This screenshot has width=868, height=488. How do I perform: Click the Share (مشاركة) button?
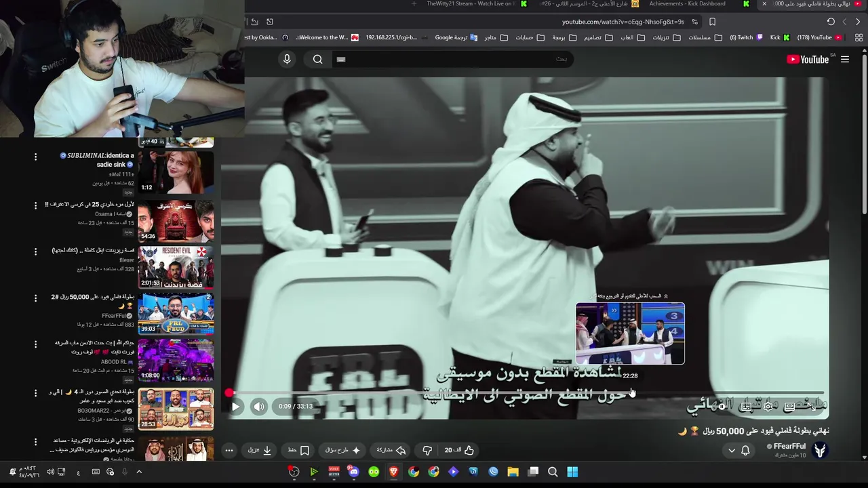pos(391,450)
